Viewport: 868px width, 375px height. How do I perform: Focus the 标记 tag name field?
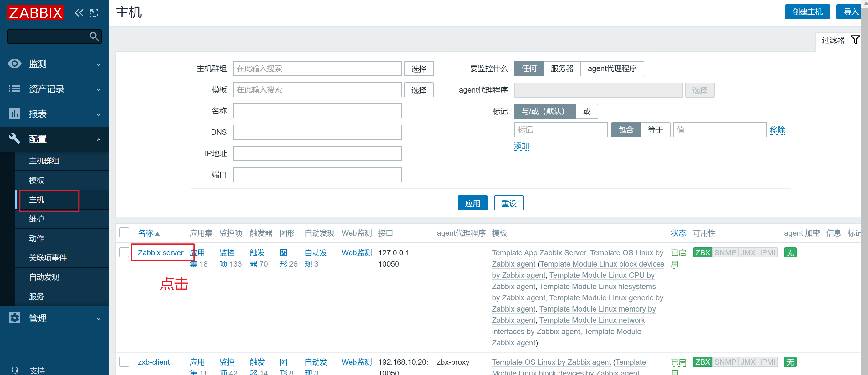(x=561, y=130)
